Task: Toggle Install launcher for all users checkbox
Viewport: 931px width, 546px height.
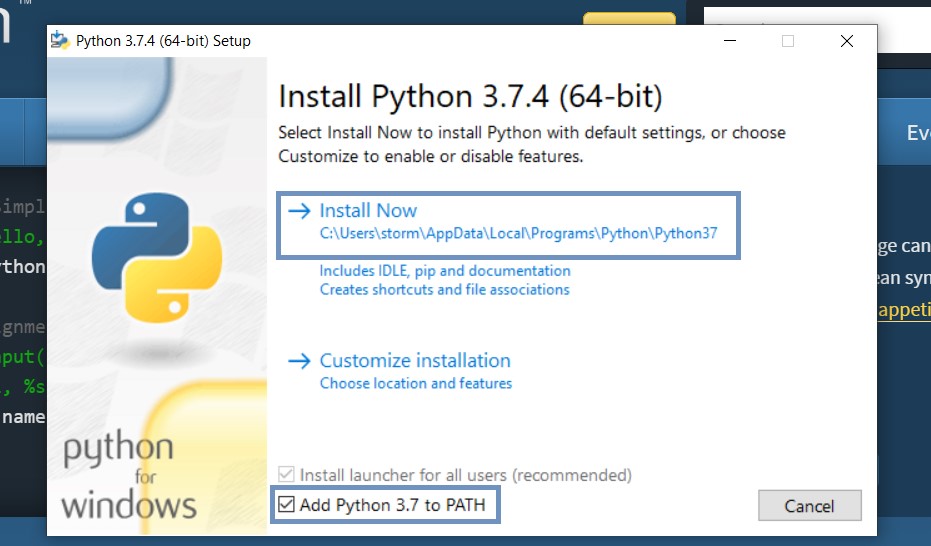Action: [x=286, y=474]
